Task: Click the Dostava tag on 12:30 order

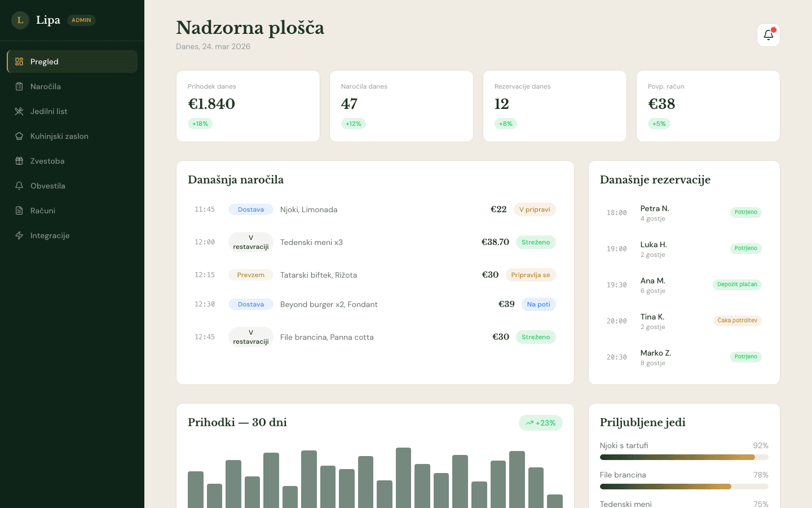Action: click(251, 304)
